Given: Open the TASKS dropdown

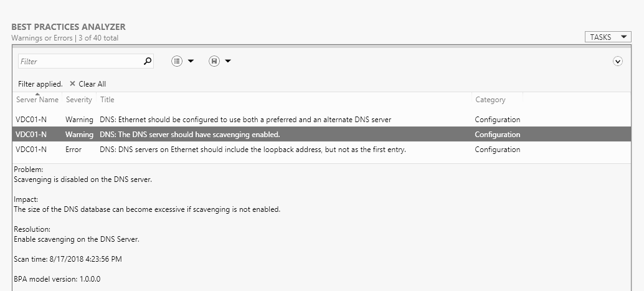Looking at the screenshot, I should (608, 37).
